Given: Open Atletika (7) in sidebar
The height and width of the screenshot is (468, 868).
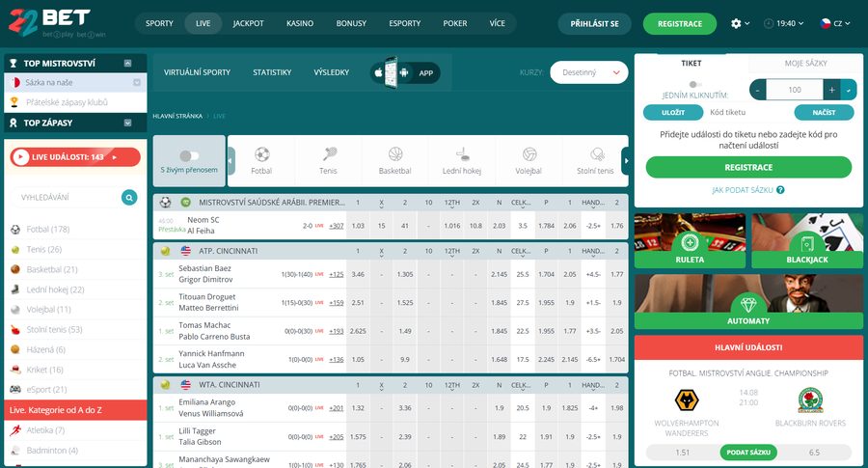Looking at the screenshot, I should coord(75,430).
